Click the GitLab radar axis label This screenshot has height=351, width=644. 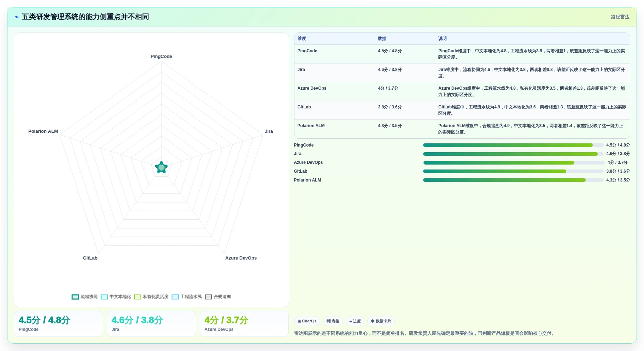coord(90,258)
